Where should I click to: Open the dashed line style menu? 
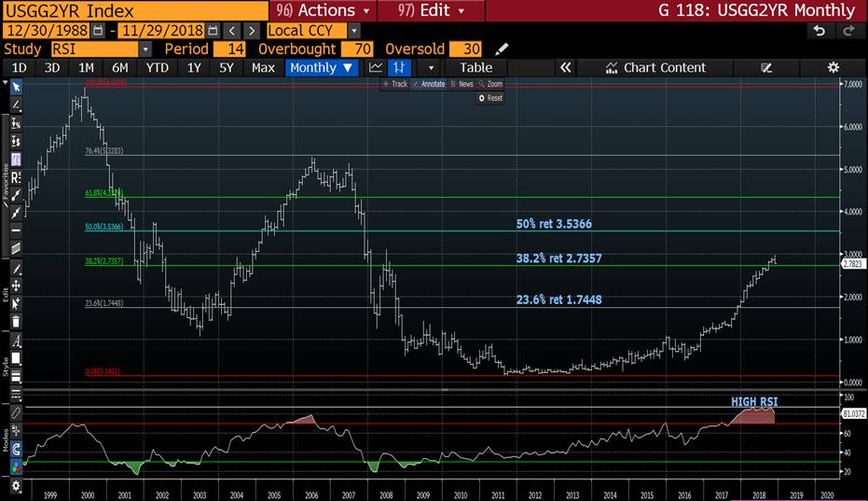click(16, 395)
